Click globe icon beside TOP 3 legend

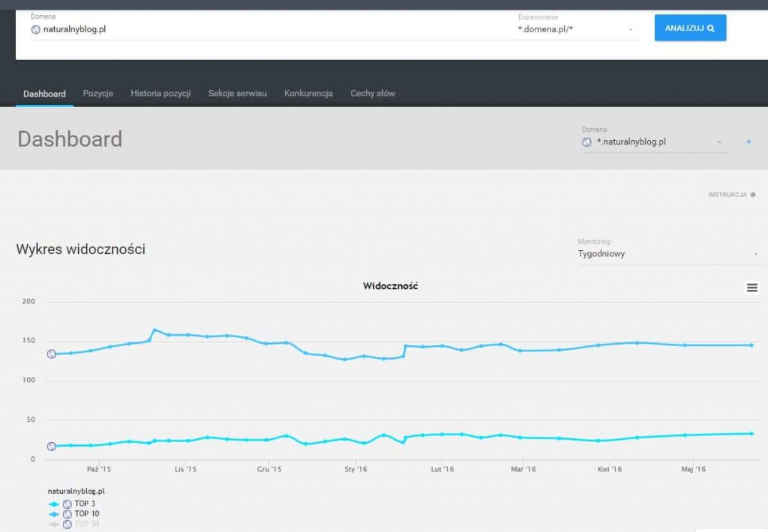tap(67, 504)
